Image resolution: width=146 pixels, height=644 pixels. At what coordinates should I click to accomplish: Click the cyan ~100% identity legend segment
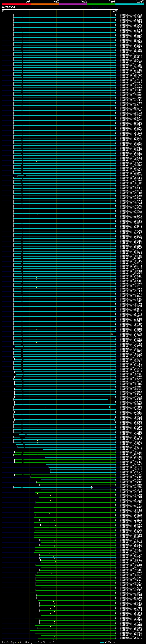tap(130, 4)
